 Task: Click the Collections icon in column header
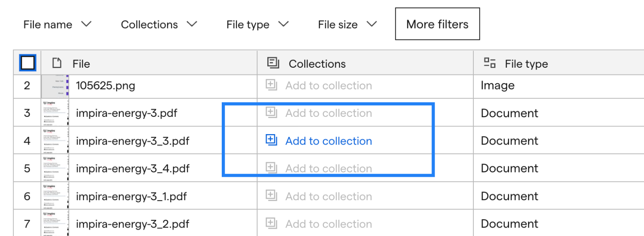tap(273, 63)
